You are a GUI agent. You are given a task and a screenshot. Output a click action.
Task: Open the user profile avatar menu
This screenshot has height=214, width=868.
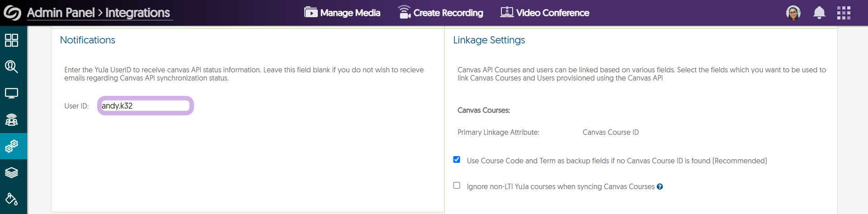tap(793, 13)
